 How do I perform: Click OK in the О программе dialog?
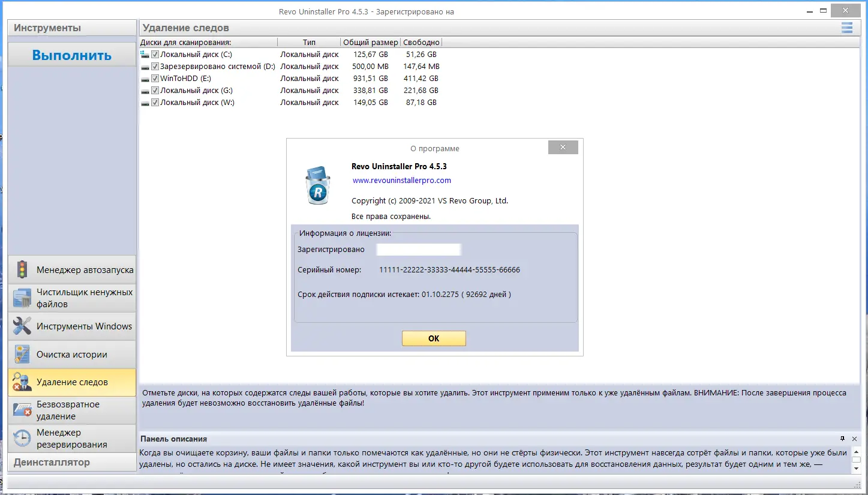point(434,338)
